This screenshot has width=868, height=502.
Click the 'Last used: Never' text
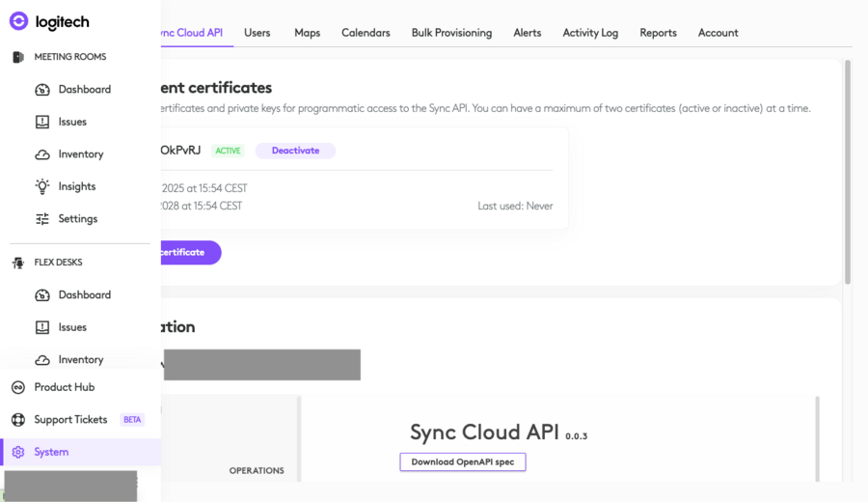tap(515, 207)
